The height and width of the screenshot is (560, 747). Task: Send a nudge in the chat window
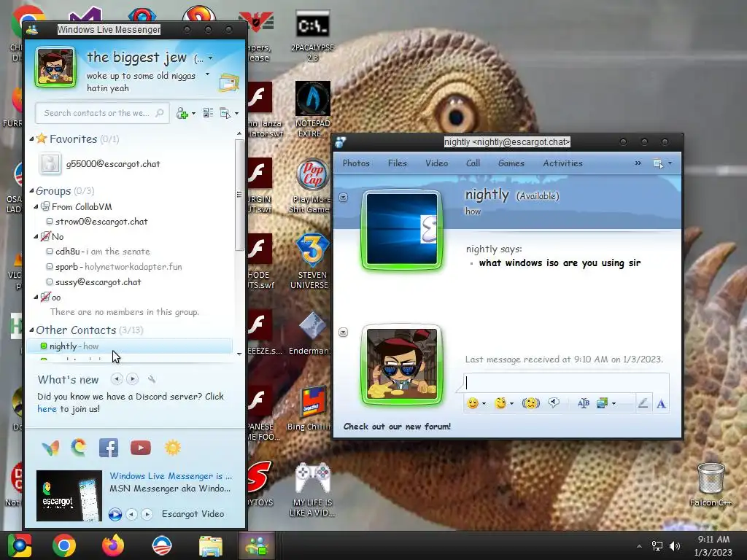(x=531, y=403)
